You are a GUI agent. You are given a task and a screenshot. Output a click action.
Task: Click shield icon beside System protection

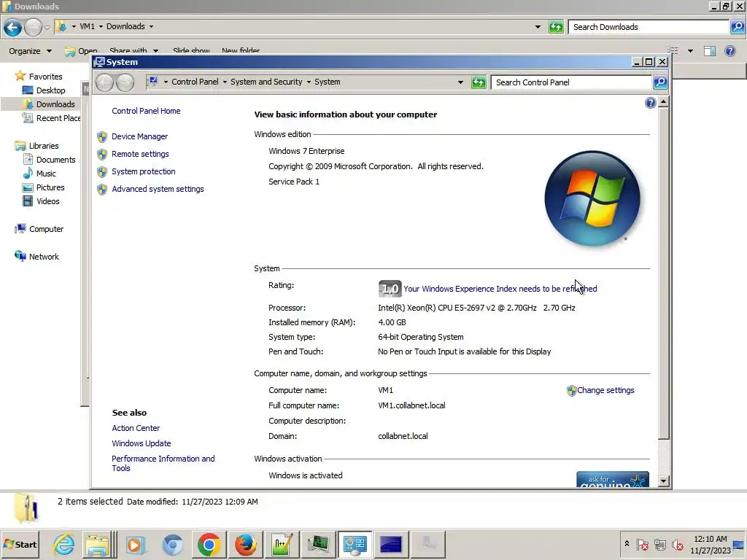click(x=102, y=172)
